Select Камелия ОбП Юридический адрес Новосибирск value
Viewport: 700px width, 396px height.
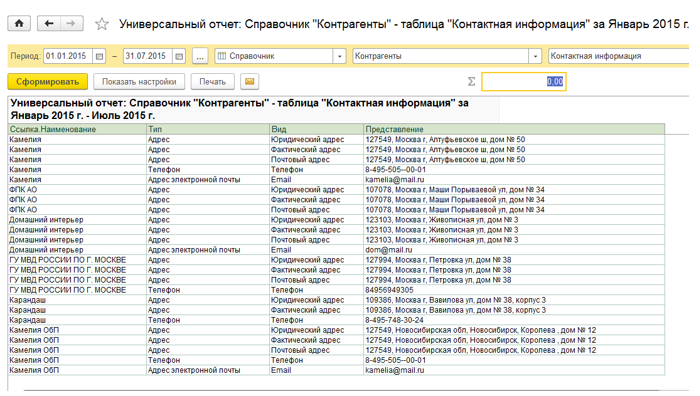coord(514,330)
